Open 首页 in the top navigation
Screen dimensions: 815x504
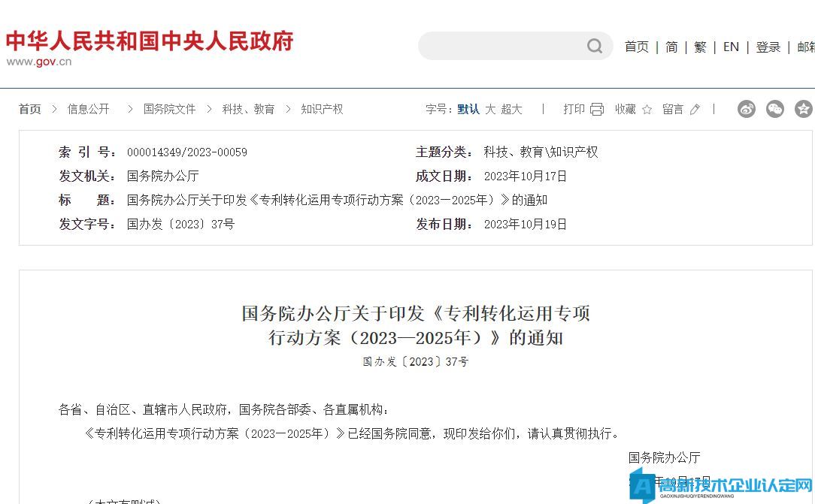coord(637,47)
